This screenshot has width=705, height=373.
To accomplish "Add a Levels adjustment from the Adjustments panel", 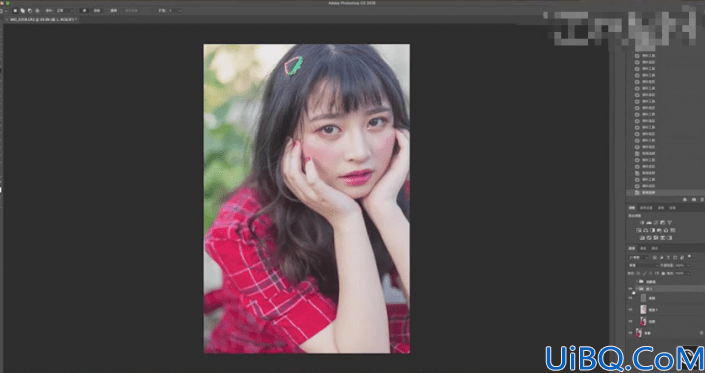I will coord(648,222).
